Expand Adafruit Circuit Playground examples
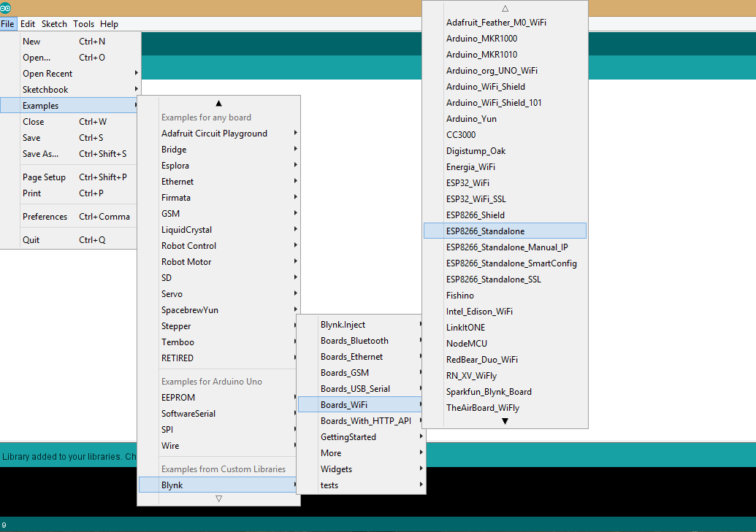The height and width of the screenshot is (532, 756). point(219,133)
